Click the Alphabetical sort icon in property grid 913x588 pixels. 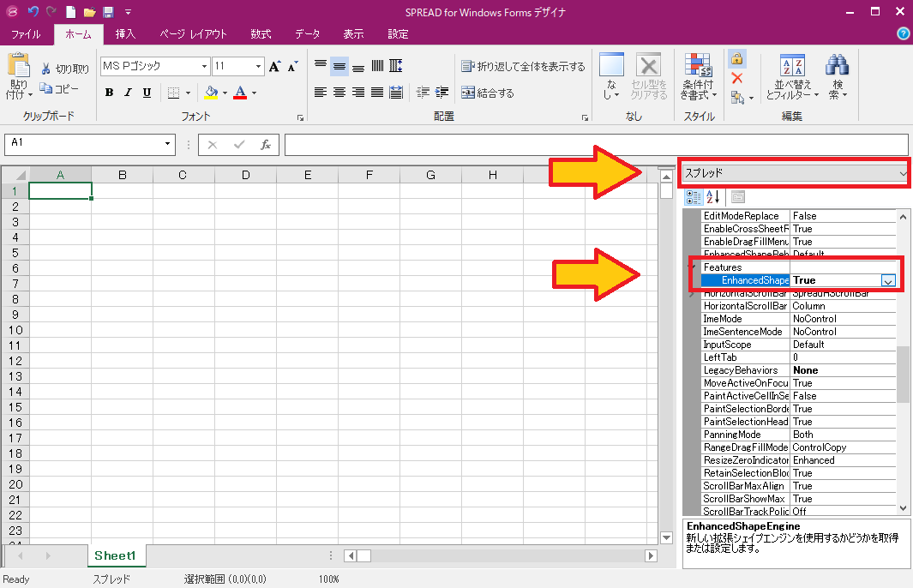pos(713,197)
